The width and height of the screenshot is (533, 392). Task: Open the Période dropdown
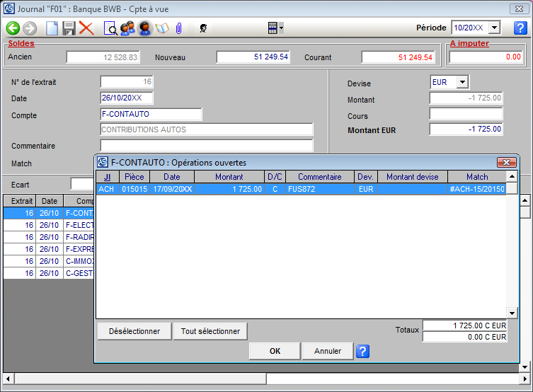click(x=494, y=28)
